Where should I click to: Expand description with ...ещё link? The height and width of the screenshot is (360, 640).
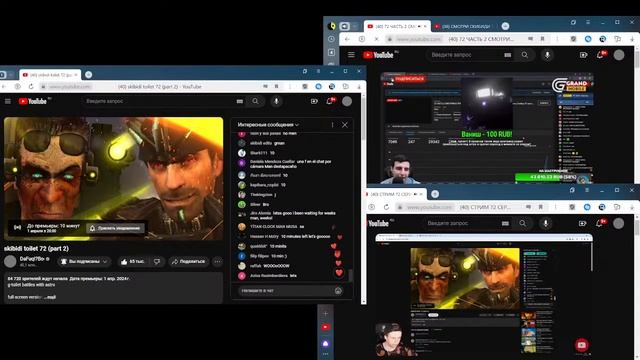(51, 297)
